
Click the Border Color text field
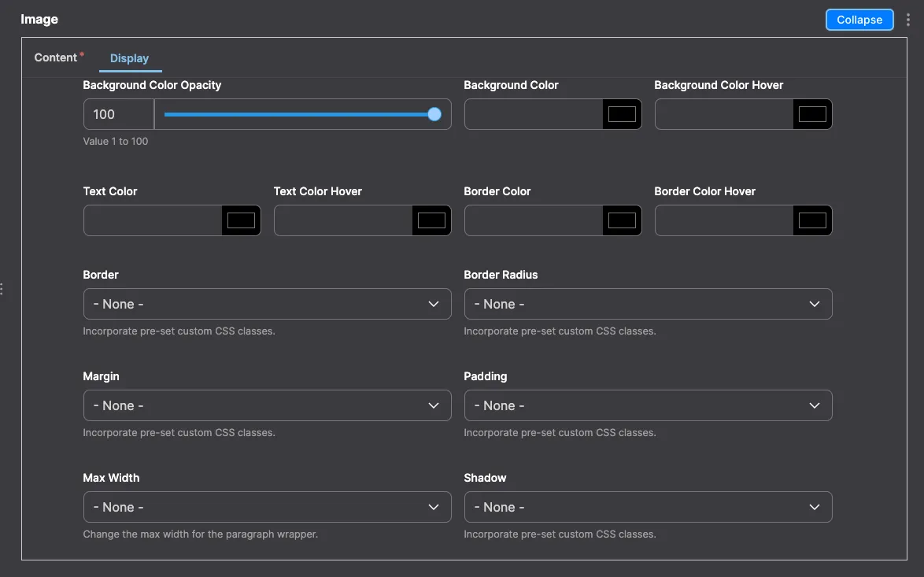pyautogui.click(x=534, y=220)
